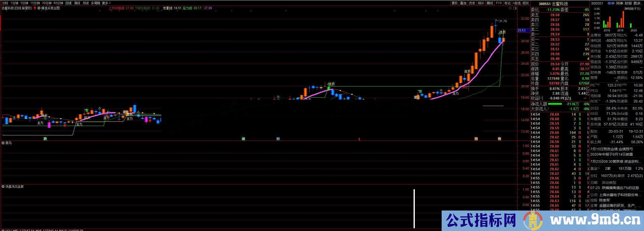Click the 叠加 overlay button
Viewport: 644px width, 231px height.
tap(463, 3)
